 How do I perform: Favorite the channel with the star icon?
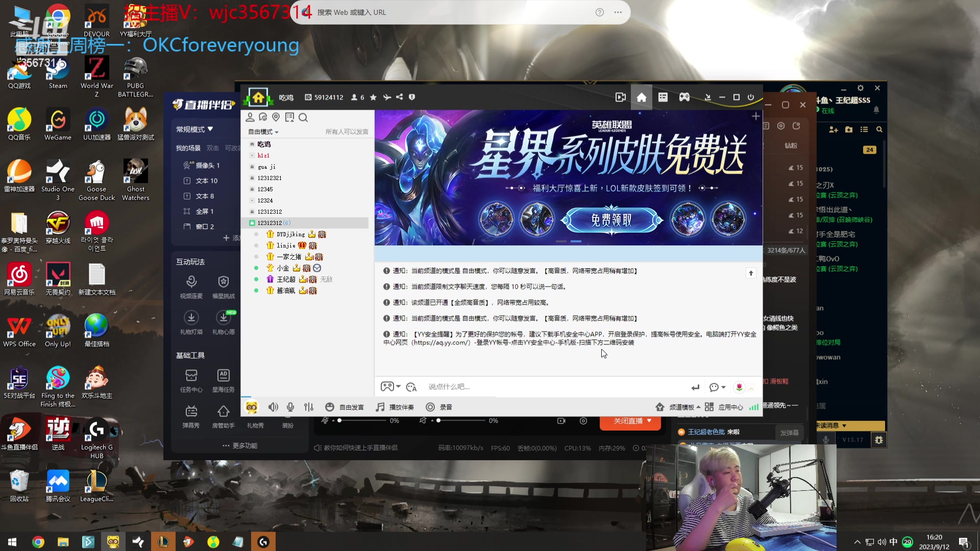[x=373, y=97]
